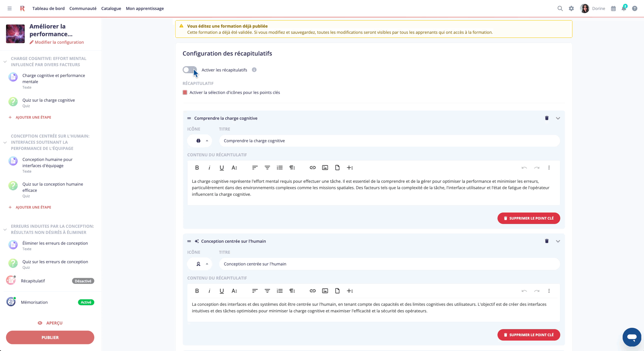Insert image in second recap editor toolbar
Screen dimensions: 644x351
325,291
